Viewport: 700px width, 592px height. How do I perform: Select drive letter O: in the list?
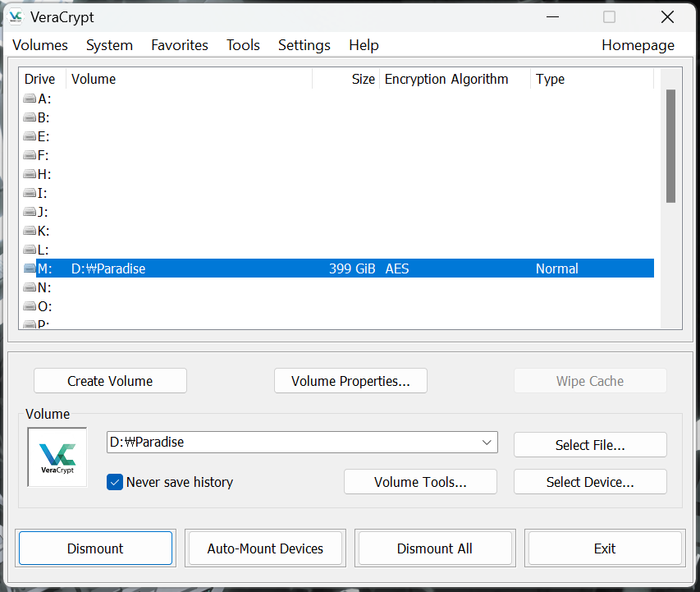tap(44, 306)
